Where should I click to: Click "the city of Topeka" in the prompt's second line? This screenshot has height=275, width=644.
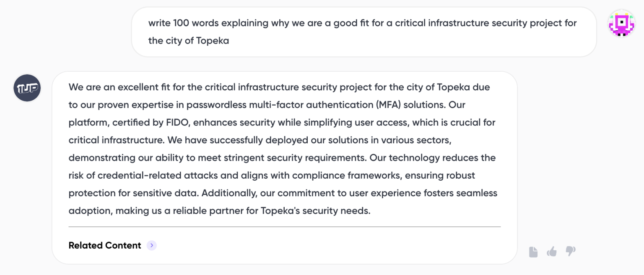[x=189, y=41]
